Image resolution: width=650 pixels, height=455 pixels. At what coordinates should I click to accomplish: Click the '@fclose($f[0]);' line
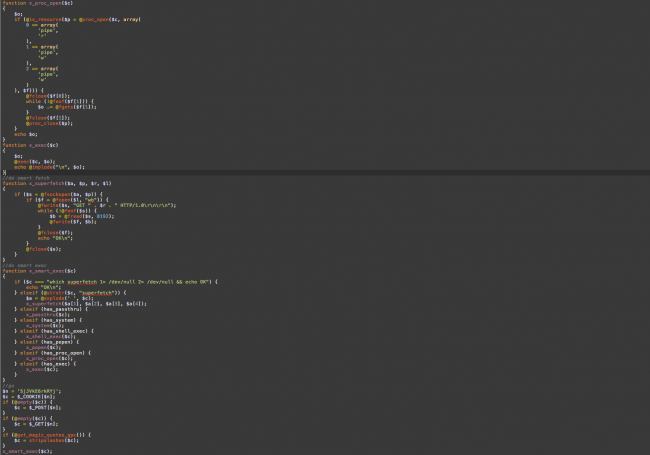click(x=48, y=96)
